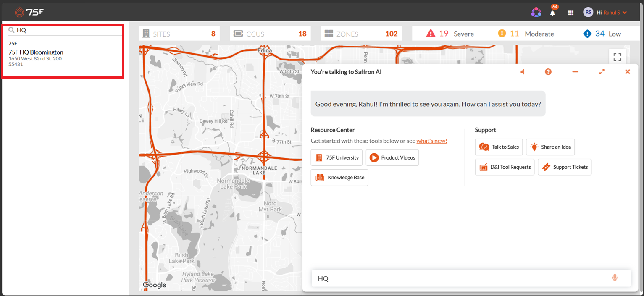
Task: Click Share an Idea button
Action: [550, 147]
